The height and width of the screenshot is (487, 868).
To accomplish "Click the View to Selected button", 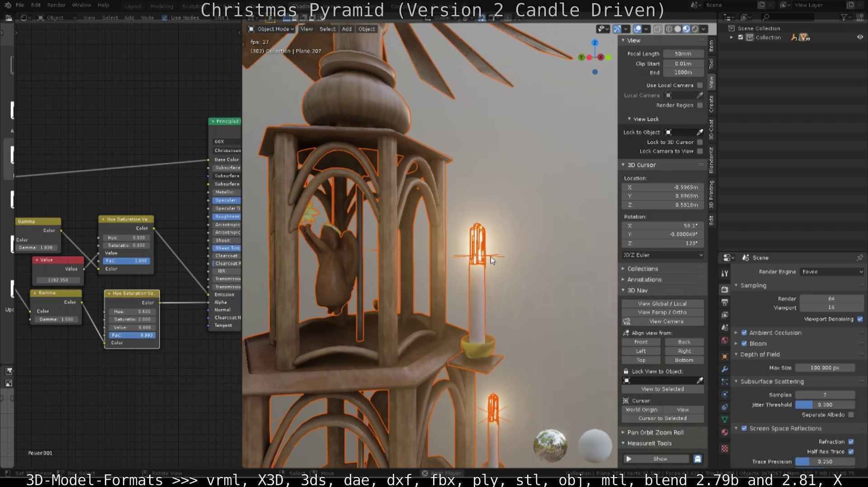I will point(662,389).
